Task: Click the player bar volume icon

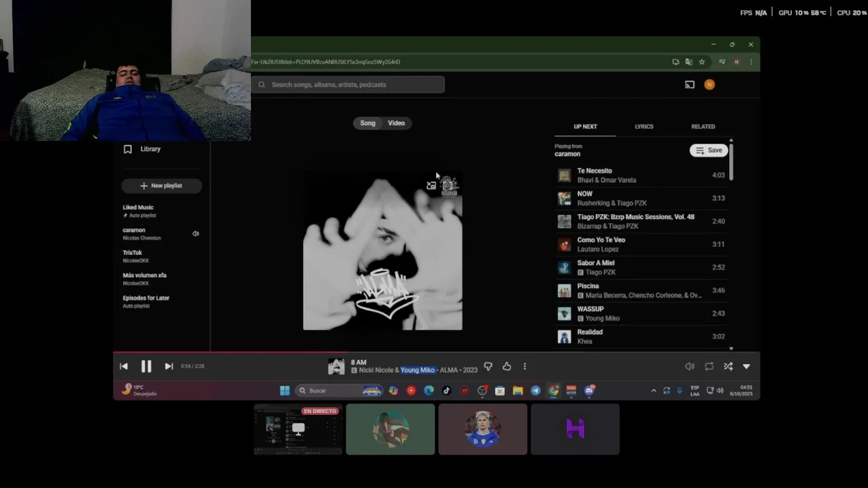Action: 690,367
